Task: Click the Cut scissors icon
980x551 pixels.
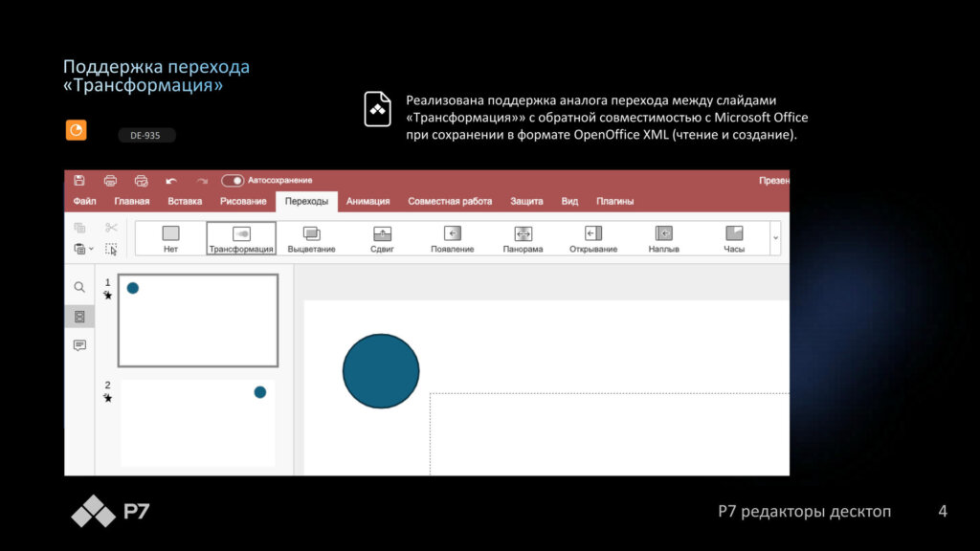Action: click(x=111, y=228)
